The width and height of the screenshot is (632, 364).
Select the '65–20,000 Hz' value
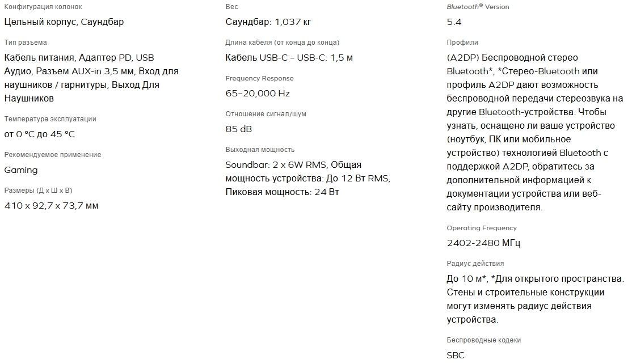[x=258, y=94]
